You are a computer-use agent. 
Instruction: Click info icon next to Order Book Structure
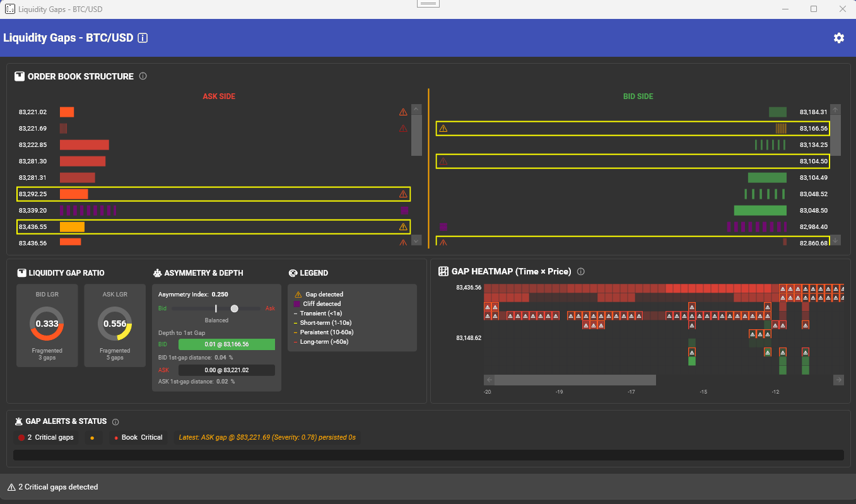coord(143,76)
